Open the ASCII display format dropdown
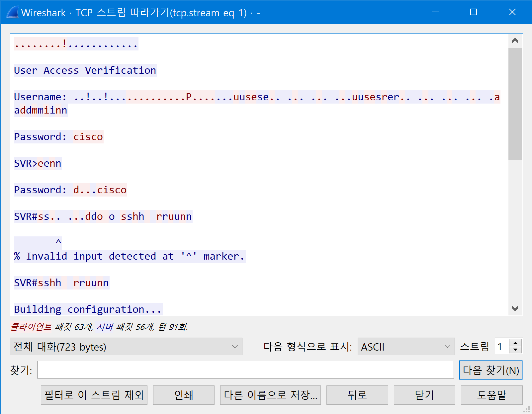 point(406,347)
